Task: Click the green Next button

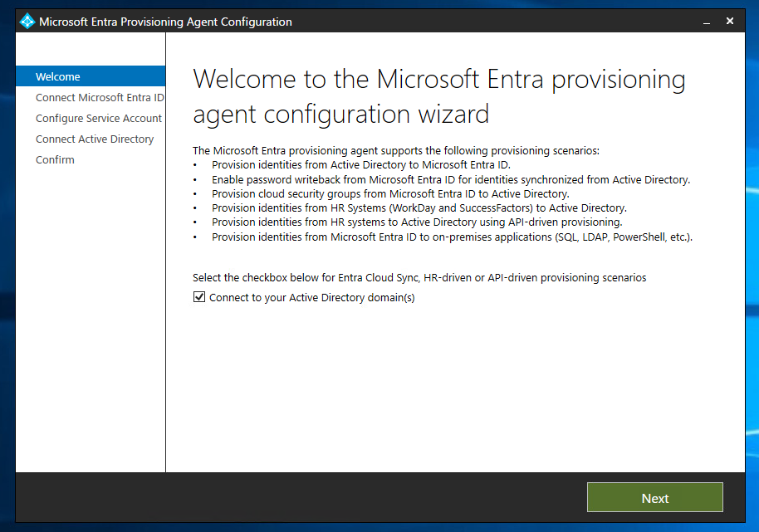Action: (655, 497)
